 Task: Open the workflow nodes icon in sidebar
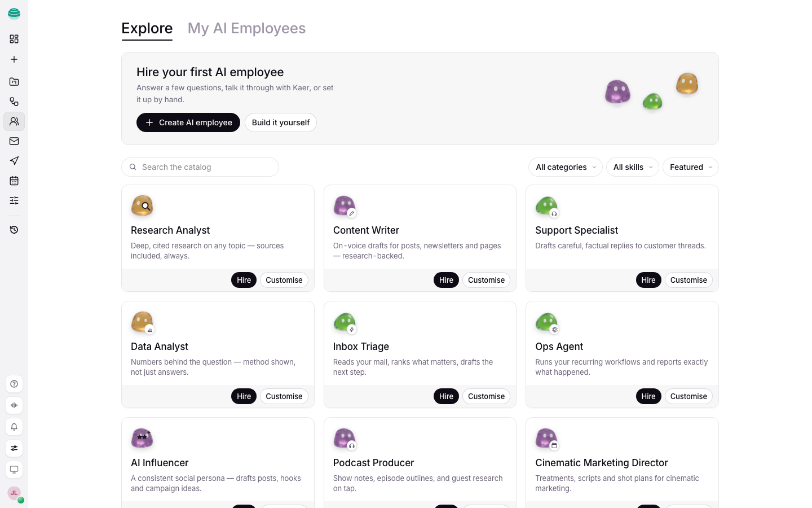[x=14, y=102]
